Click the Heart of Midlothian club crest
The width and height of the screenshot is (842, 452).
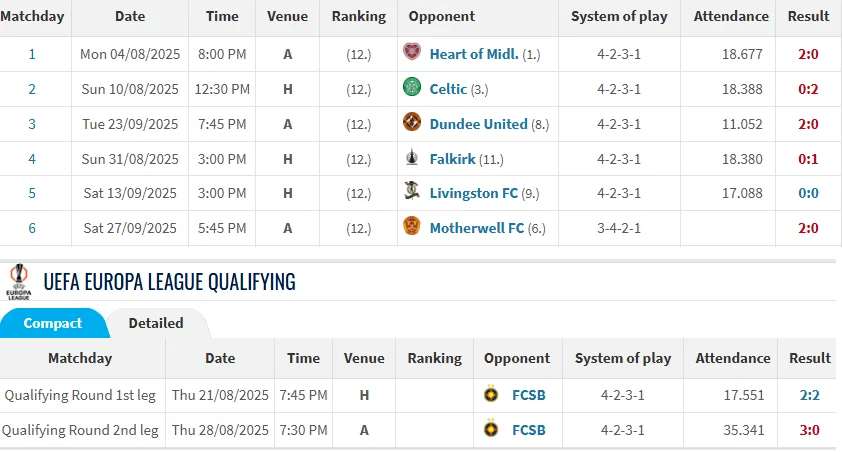click(x=411, y=53)
